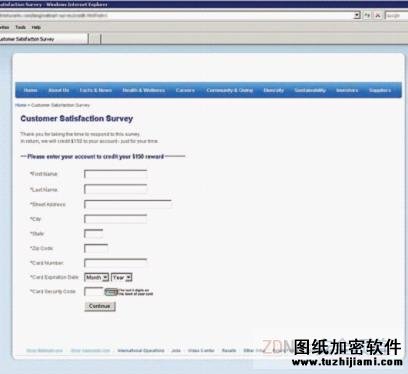Open the Month expiration dropdown
This screenshot has width=408, height=374.
[96, 277]
